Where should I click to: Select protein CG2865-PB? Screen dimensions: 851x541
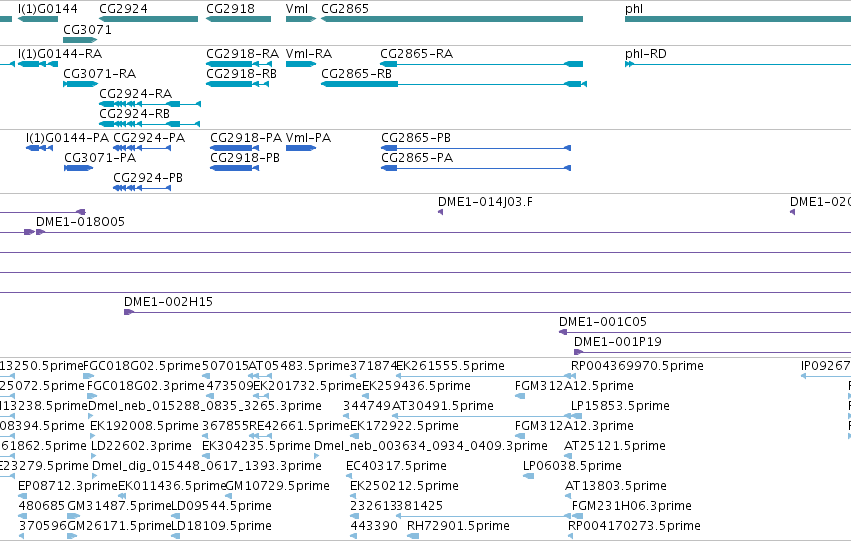(476, 148)
